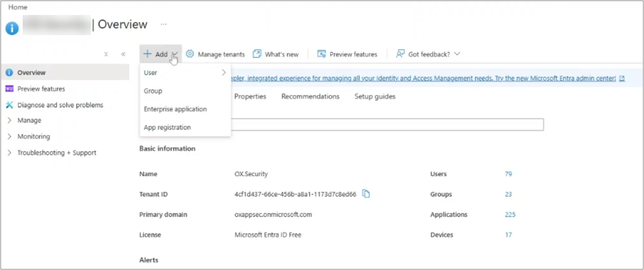Clear sidebar search with X icon

pos(106,54)
